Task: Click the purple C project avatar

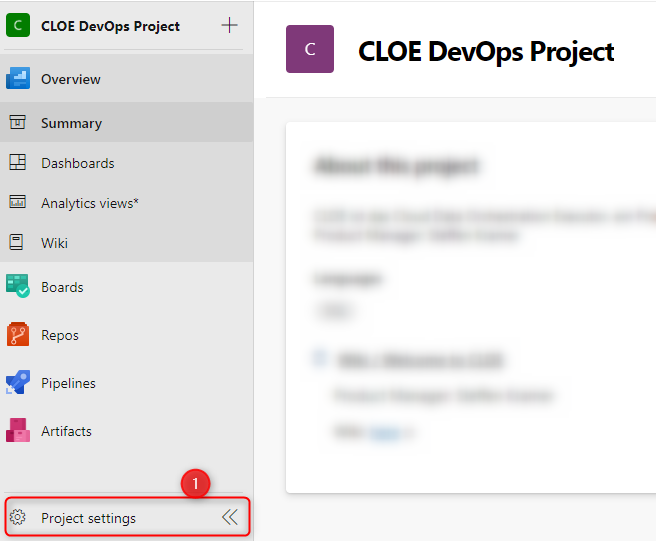Action: click(309, 50)
